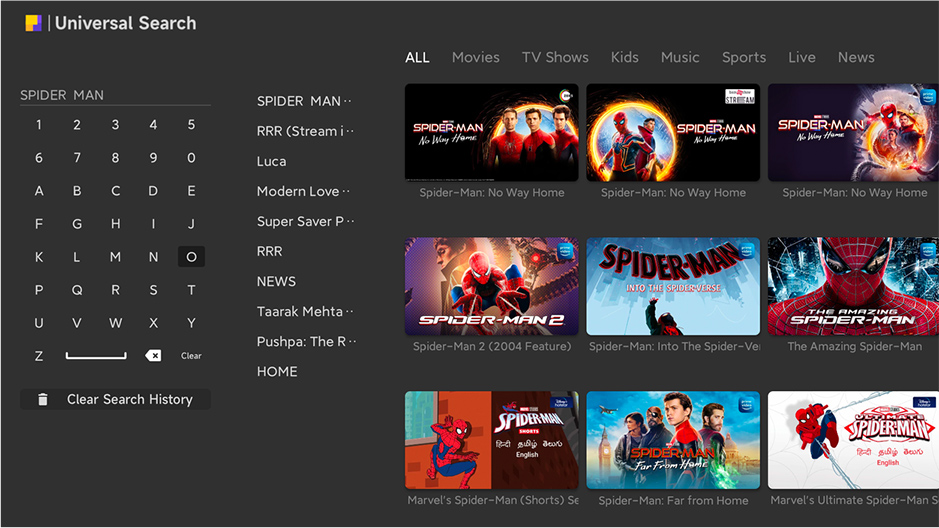Select the Kids tab
This screenshot has height=528, width=939.
(x=625, y=57)
